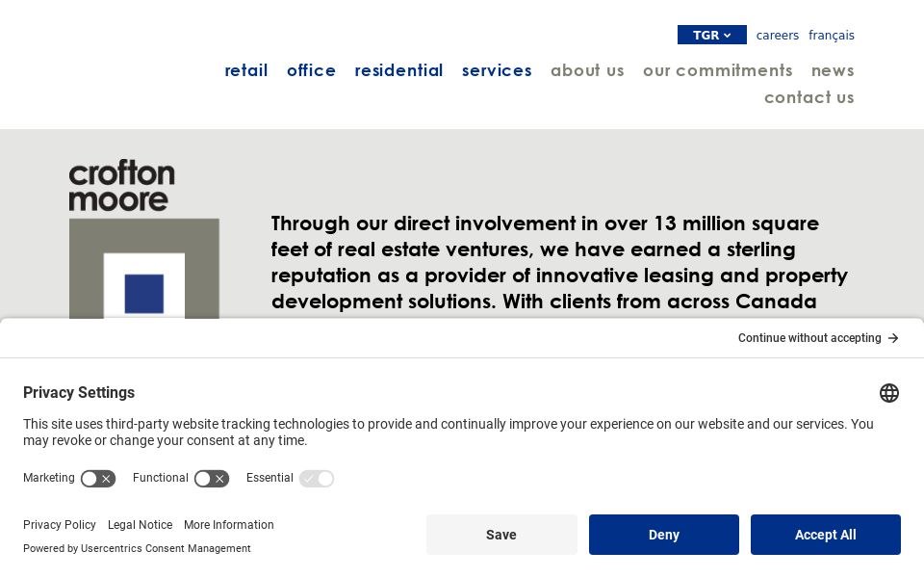Toggle the Marketing consent switch
Image resolution: width=924 pixels, height=578 pixels.
[98, 479]
